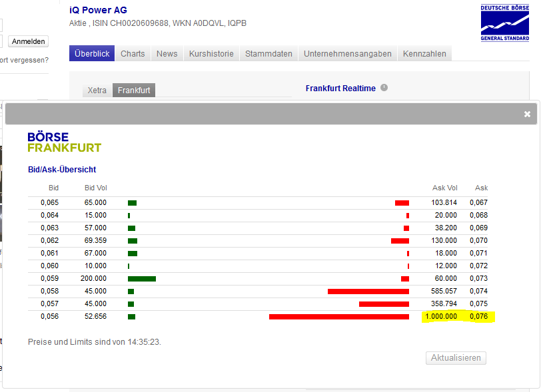The width and height of the screenshot is (541, 392).
Task: Click bid volume 52.656
Action: (95, 316)
